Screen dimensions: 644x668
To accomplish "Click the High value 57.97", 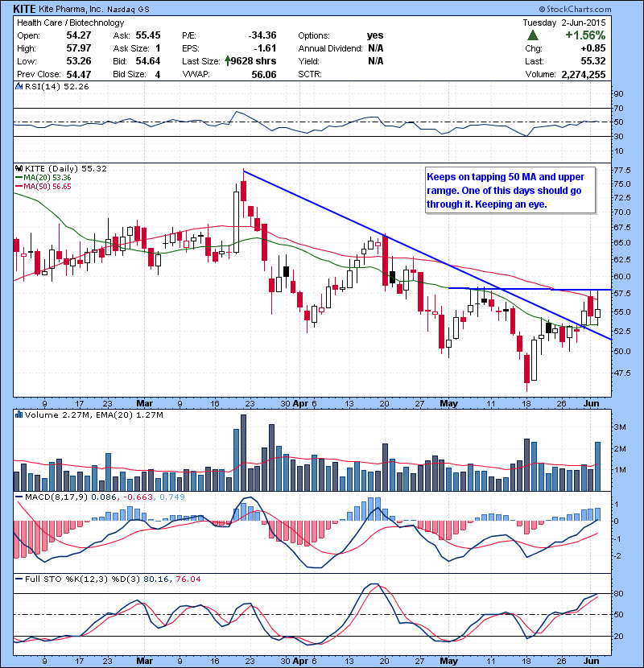I will pos(79,48).
